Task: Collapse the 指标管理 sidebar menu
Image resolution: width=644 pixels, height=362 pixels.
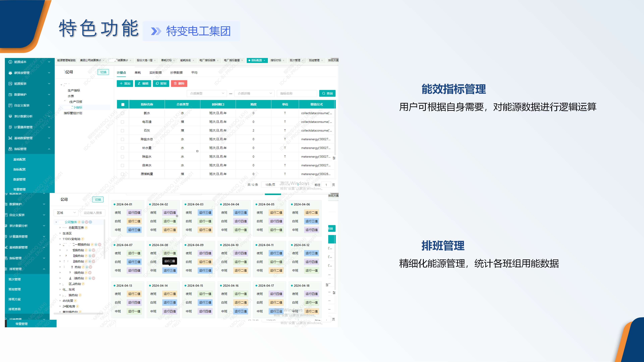Action: pyautogui.click(x=49, y=149)
